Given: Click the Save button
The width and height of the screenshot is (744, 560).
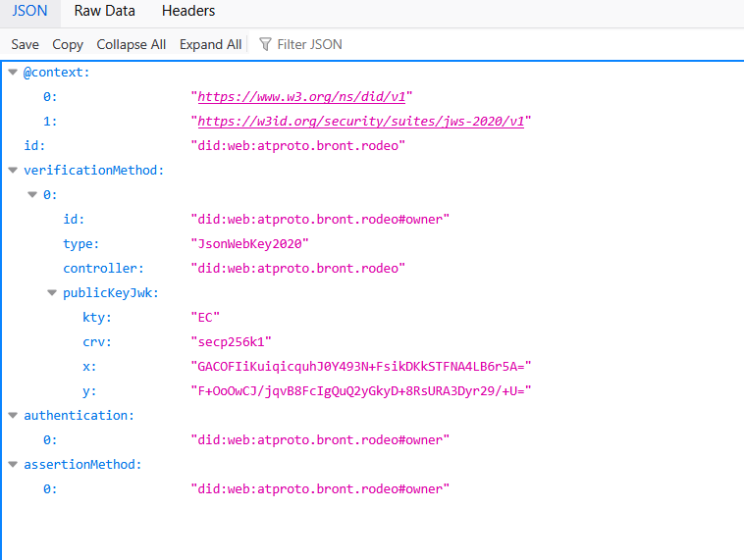Looking at the screenshot, I should click(x=26, y=44).
